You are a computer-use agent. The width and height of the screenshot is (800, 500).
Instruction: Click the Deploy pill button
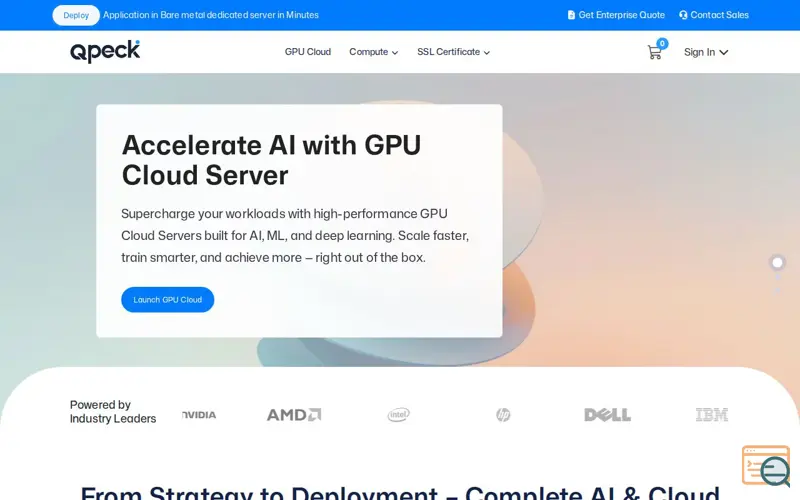click(x=76, y=15)
